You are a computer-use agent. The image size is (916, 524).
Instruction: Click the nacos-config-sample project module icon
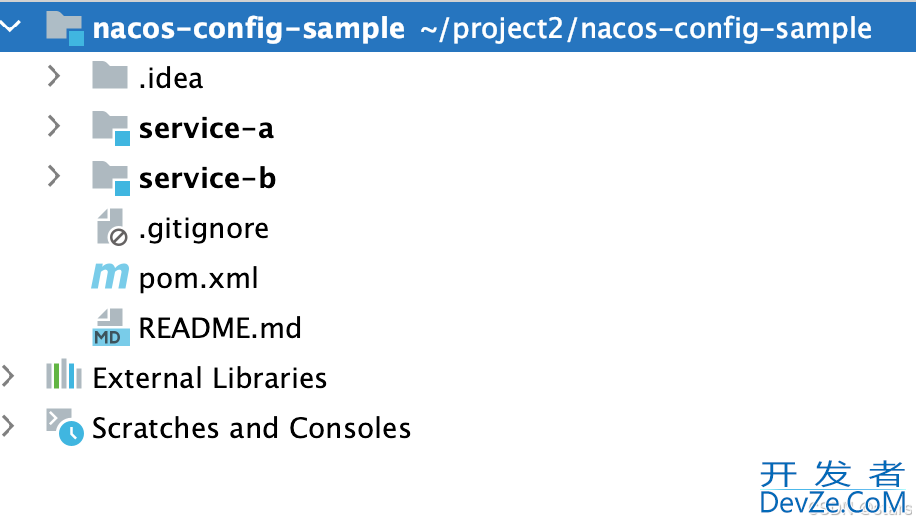click(x=65, y=28)
